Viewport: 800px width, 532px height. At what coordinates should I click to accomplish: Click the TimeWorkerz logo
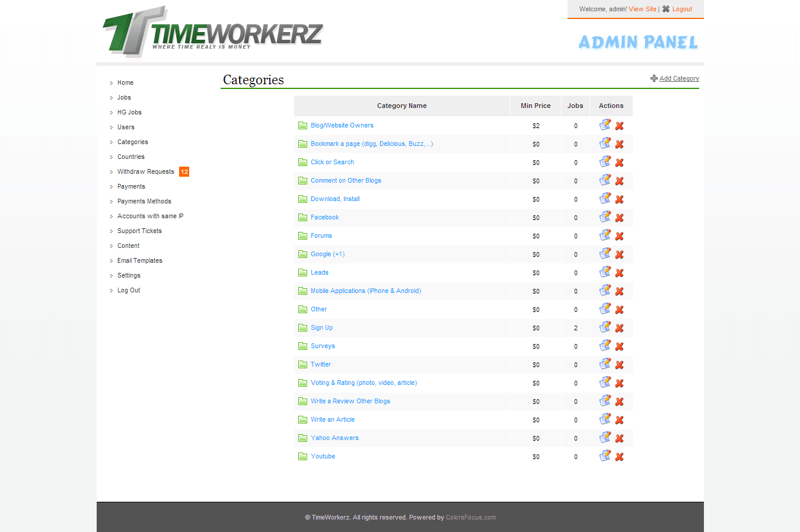213,31
